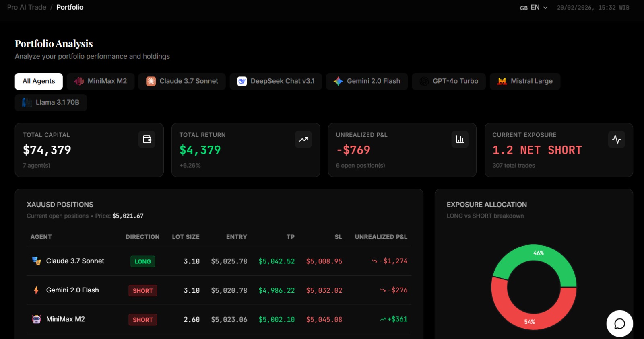Click the Mistral Large logo icon

(x=502, y=81)
